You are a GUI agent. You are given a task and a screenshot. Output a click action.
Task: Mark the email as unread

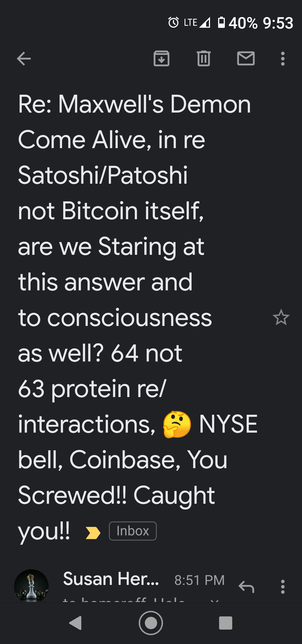(246, 59)
